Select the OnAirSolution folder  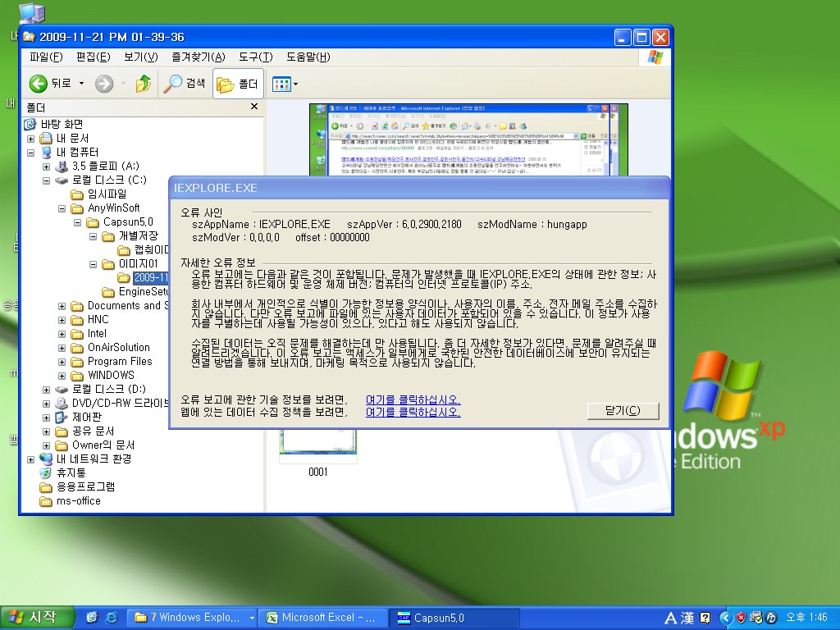(x=118, y=347)
